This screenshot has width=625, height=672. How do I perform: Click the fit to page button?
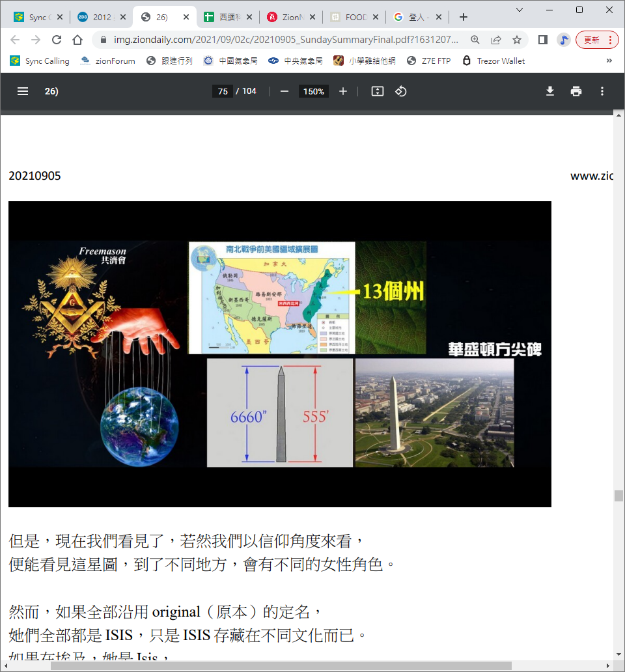pos(378,91)
